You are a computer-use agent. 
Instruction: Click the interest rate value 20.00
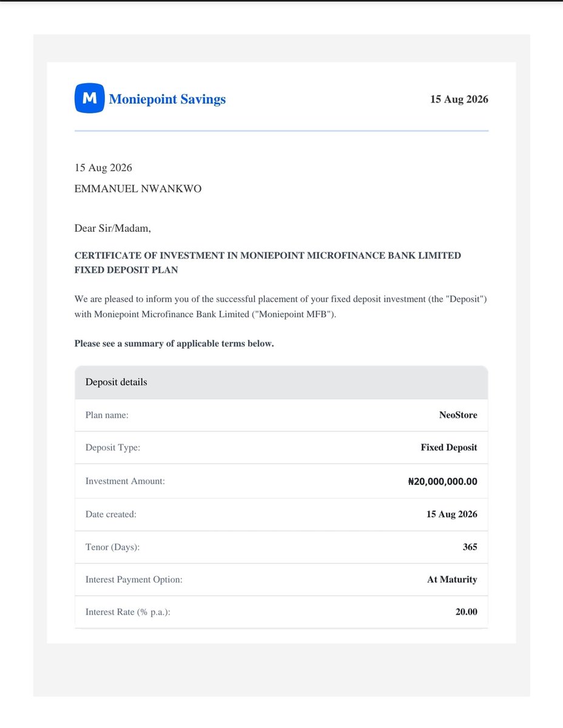click(467, 612)
